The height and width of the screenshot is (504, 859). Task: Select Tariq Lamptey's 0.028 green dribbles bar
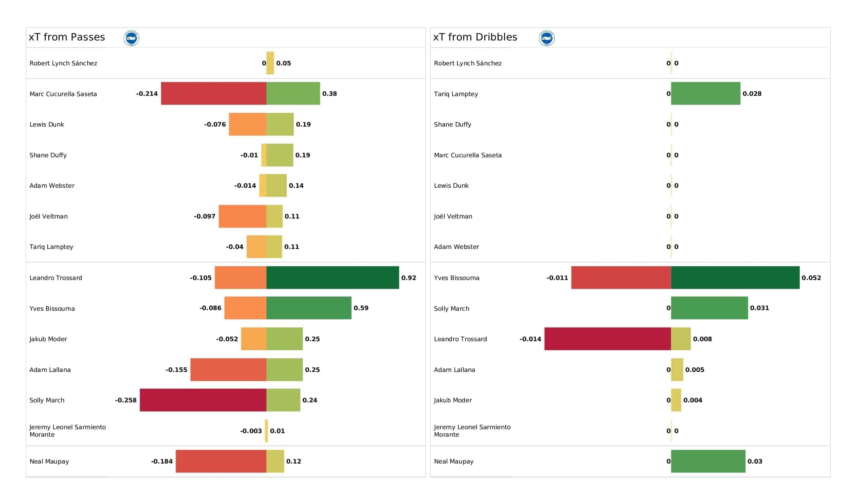pyautogui.click(x=706, y=93)
